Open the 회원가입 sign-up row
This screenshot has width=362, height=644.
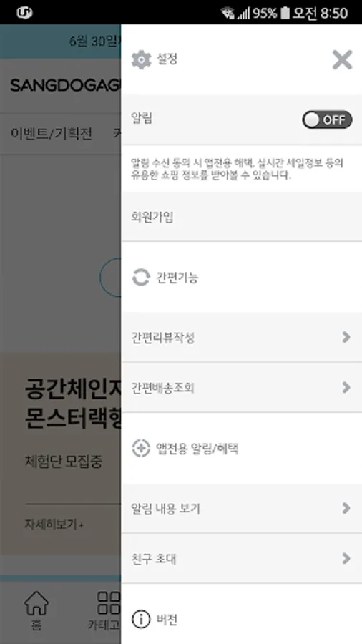coord(241,216)
